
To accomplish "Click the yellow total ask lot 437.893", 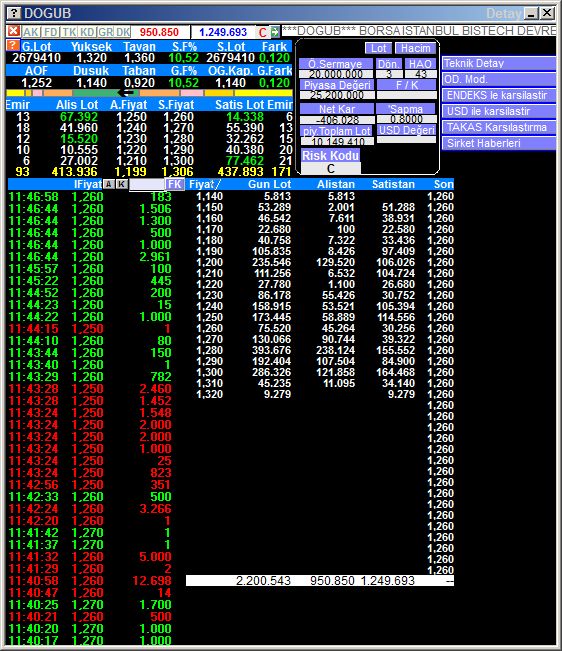I will [x=240, y=171].
